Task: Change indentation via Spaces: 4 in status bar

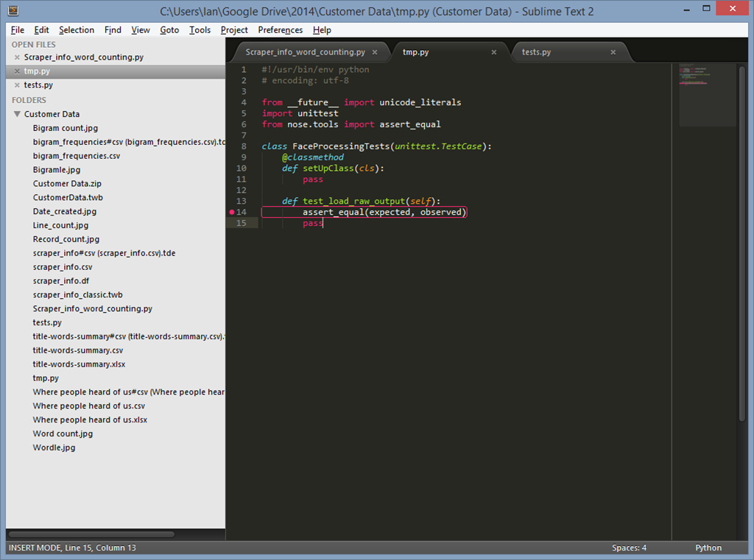Action: tap(629, 547)
